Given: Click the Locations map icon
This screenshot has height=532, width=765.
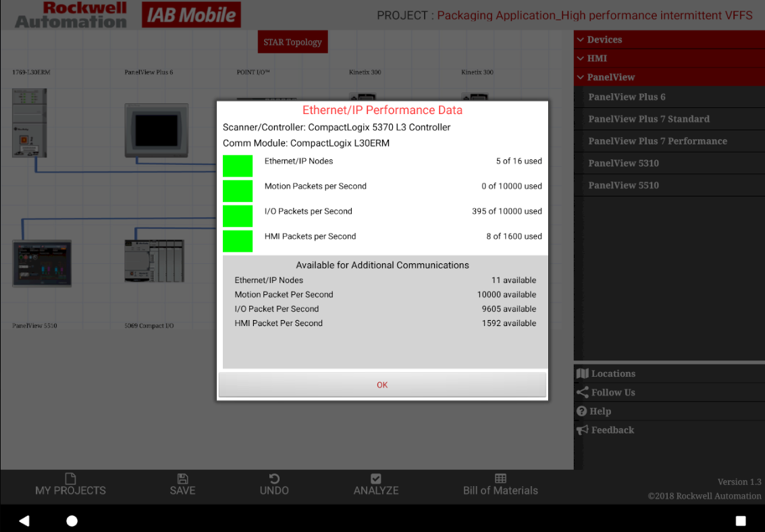Looking at the screenshot, I should 582,373.
